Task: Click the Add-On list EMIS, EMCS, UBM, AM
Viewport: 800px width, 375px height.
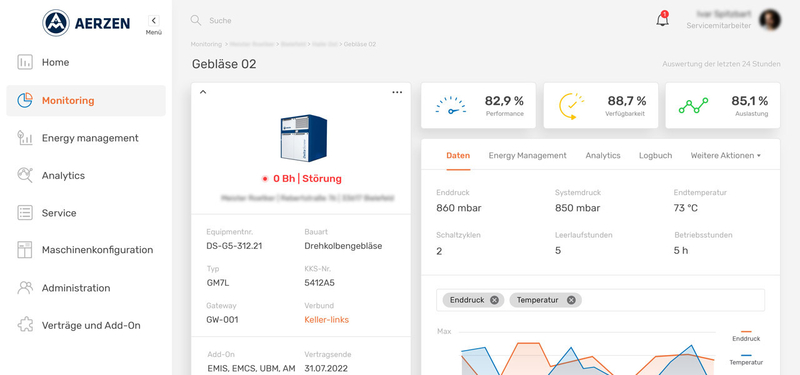Action: 252,368
